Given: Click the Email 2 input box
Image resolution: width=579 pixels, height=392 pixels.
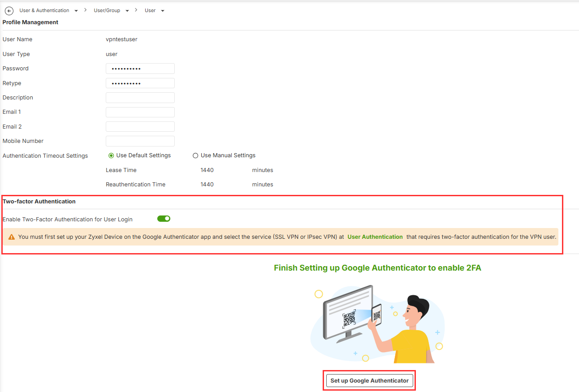Looking at the screenshot, I should tap(140, 126).
